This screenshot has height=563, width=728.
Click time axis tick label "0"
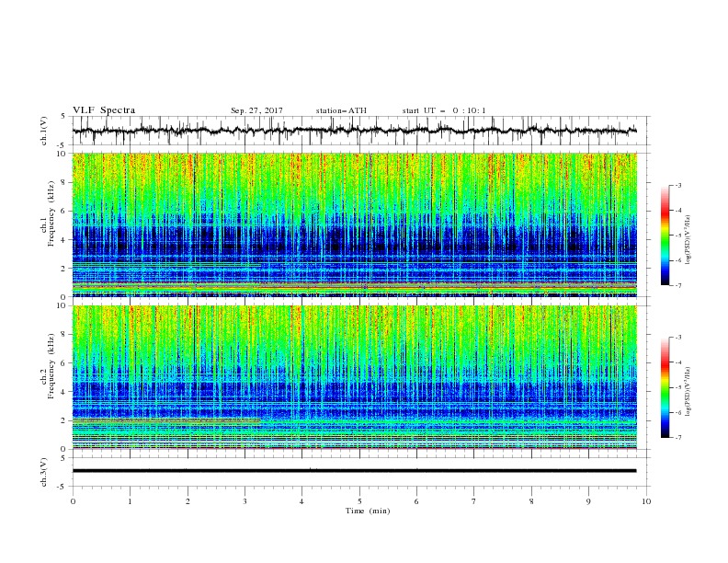coord(73,501)
